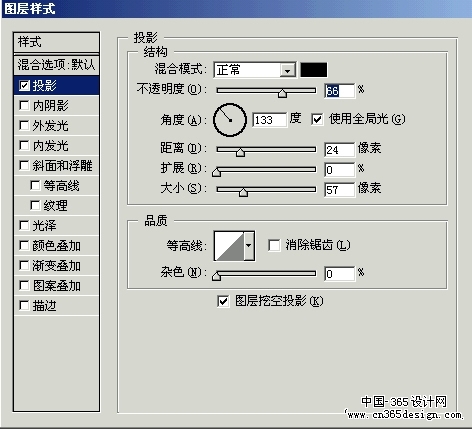Enable the 外发光 outer glow checkbox
The height and width of the screenshot is (429, 472).
pyautogui.click(x=24, y=126)
